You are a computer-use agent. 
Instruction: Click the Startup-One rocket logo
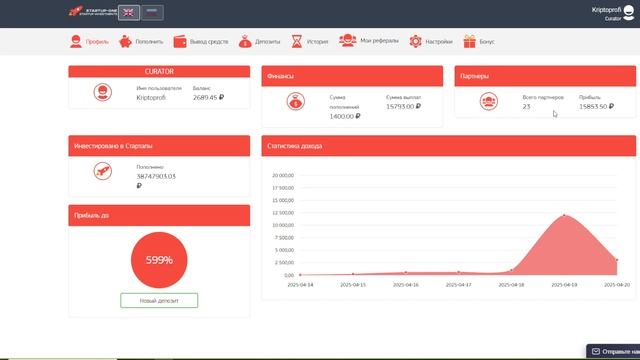point(93,11)
